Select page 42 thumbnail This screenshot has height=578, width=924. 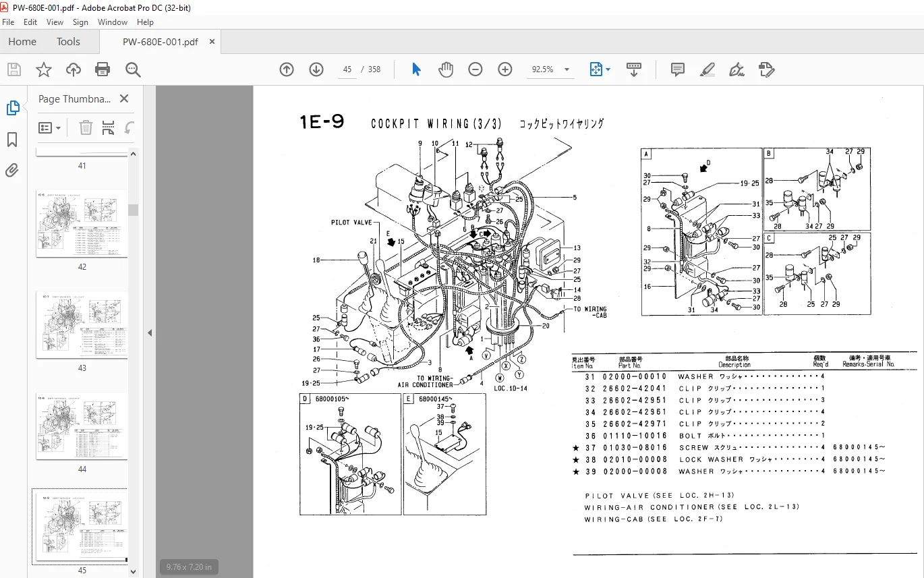pyautogui.click(x=82, y=223)
